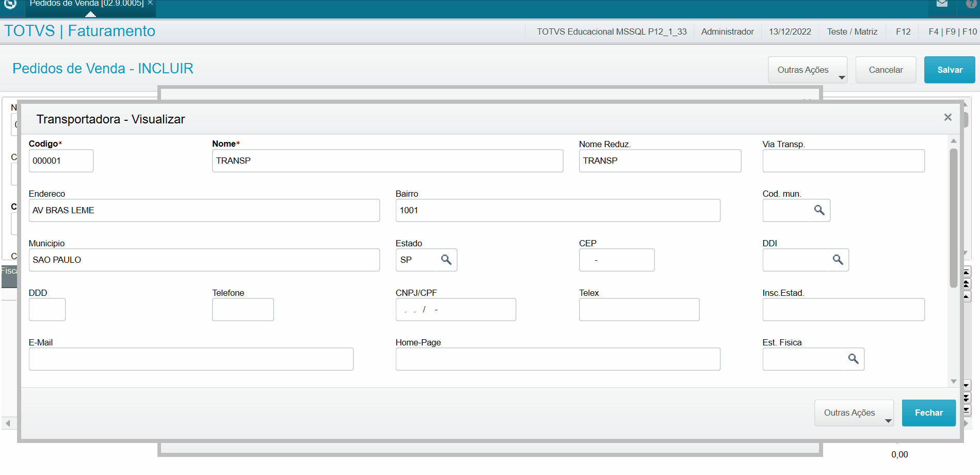The width and height of the screenshot is (980, 475).
Task: Click the TOTVS logo icon top-left
Action: (10, 4)
